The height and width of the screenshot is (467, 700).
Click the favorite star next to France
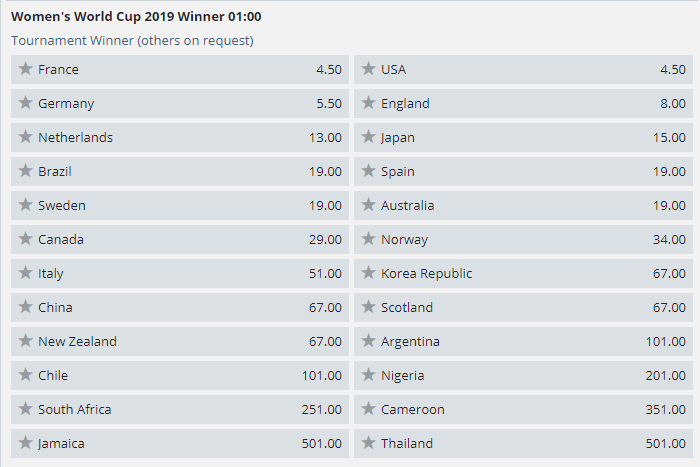25,69
